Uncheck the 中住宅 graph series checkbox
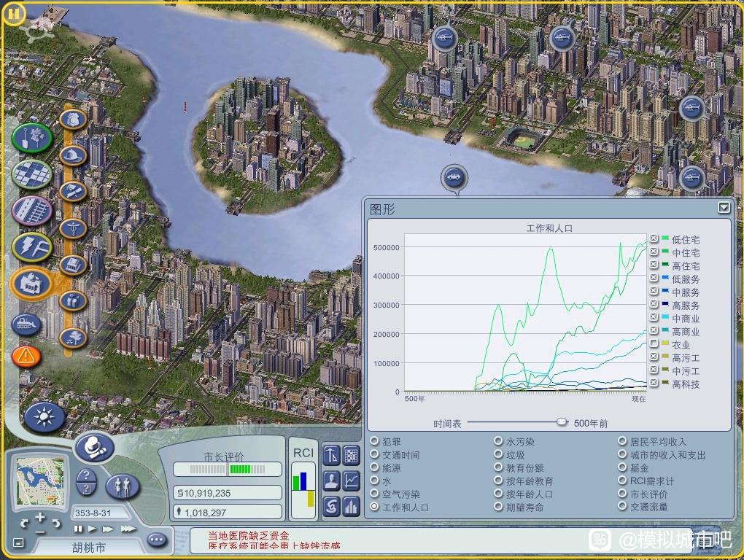This screenshot has height=560, width=744. pyautogui.click(x=654, y=252)
